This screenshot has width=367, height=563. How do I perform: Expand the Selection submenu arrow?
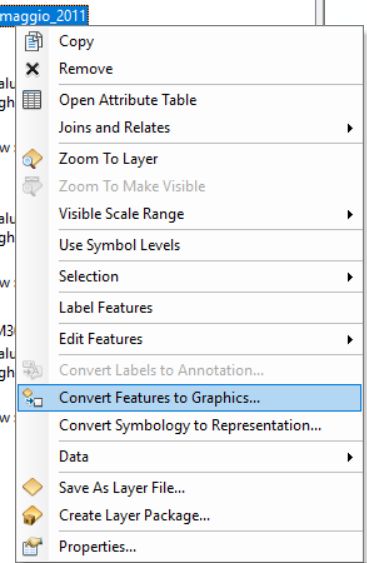tap(350, 277)
